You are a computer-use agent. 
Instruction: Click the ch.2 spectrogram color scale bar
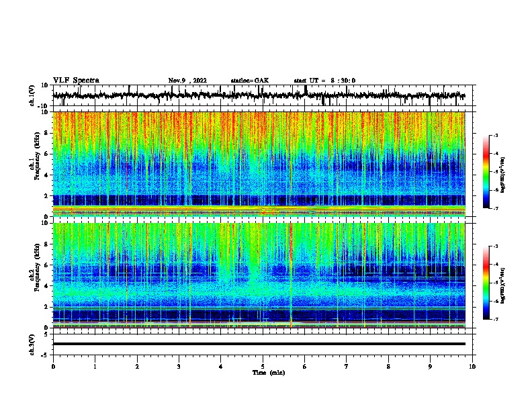point(486,283)
